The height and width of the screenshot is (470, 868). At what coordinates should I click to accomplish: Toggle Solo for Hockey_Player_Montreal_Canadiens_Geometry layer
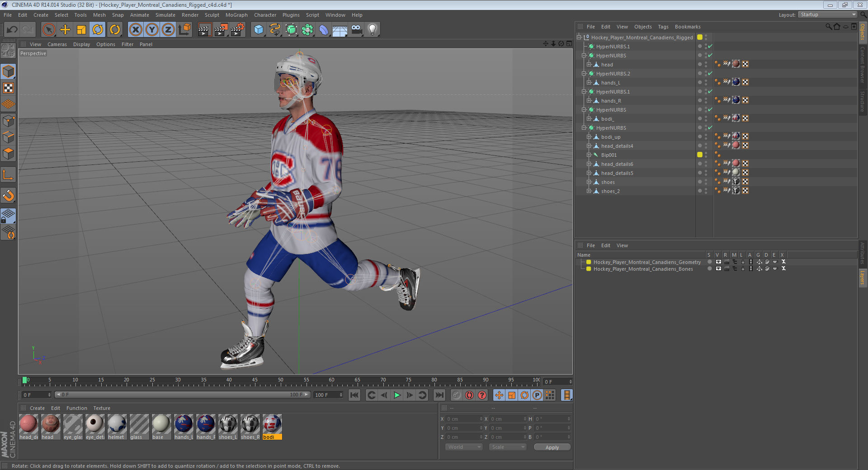click(x=709, y=262)
